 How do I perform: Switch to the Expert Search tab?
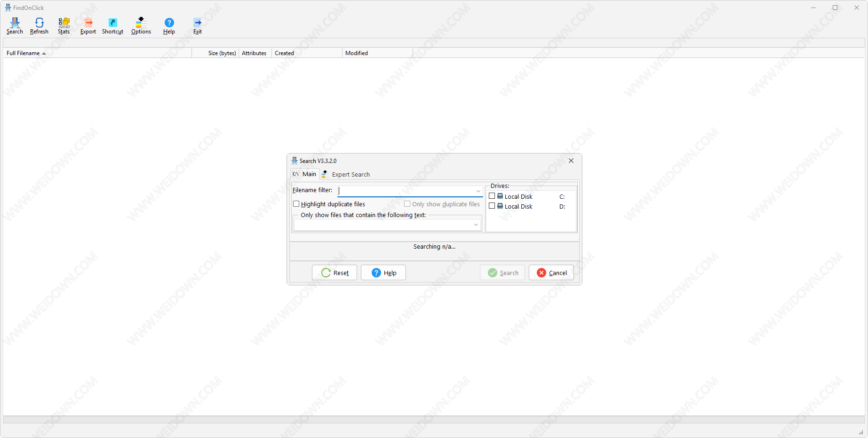(x=346, y=174)
